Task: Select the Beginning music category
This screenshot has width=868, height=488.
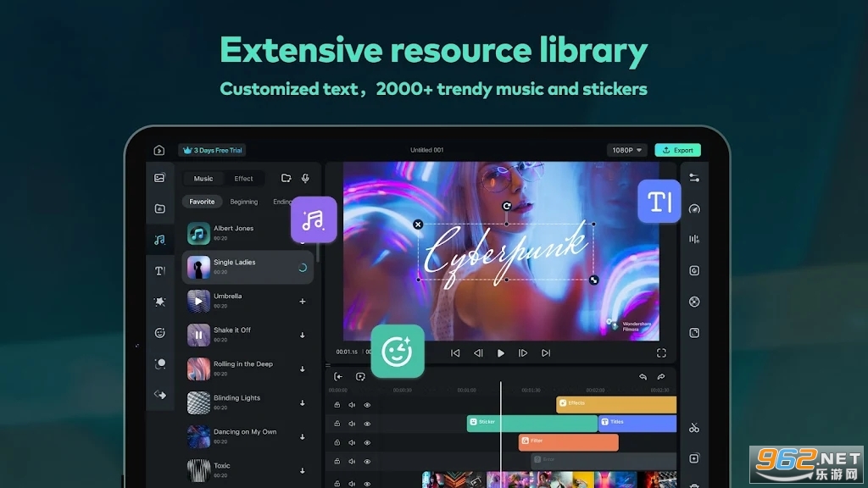Action: (243, 202)
